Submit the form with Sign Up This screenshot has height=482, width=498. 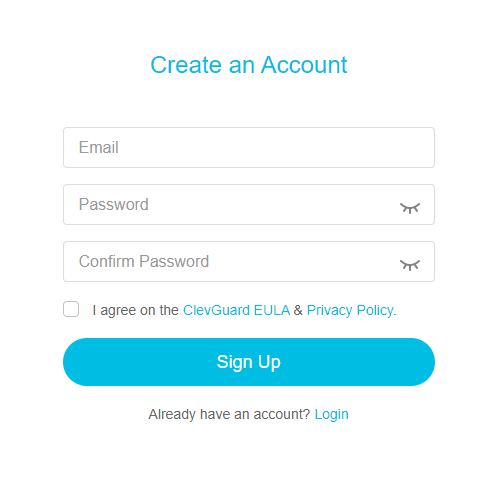pos(249,362)
